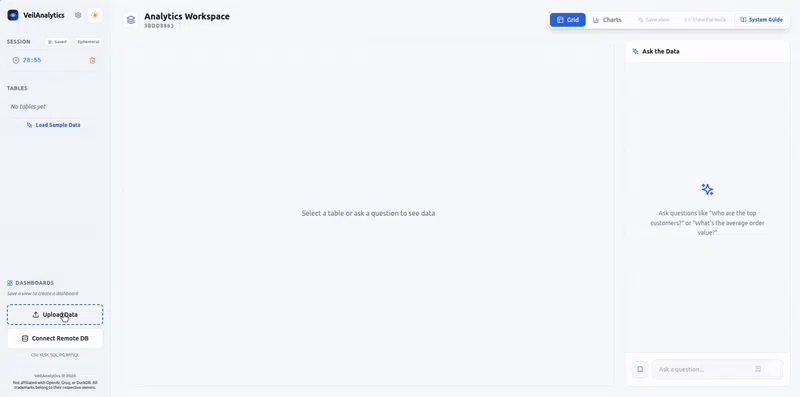Delete session with the trash icon
Image resolution: width=800 pixels, height=397 pixels.
tap(92, 60)
